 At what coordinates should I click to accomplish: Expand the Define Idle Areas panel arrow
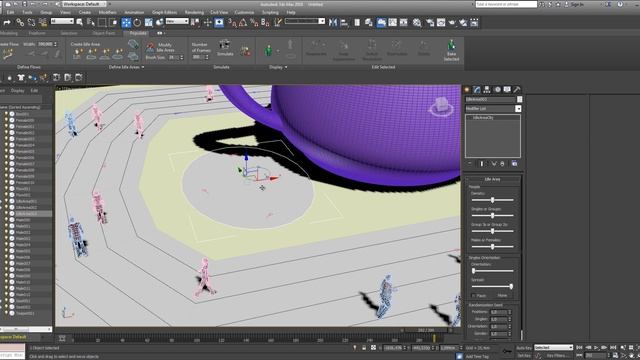coord(143,67)
